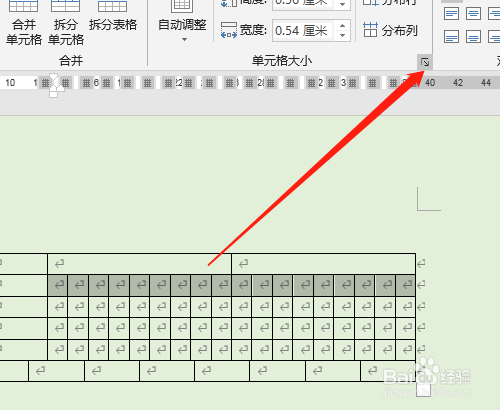
Task: Click the Distribute Columns grid icon
Action: [x=370, y=30]
